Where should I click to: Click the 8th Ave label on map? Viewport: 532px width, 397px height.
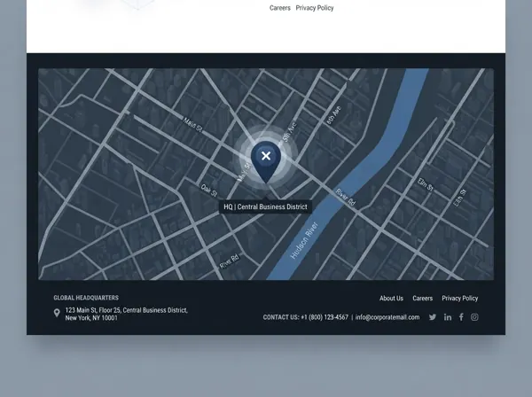tap(334, 115)
